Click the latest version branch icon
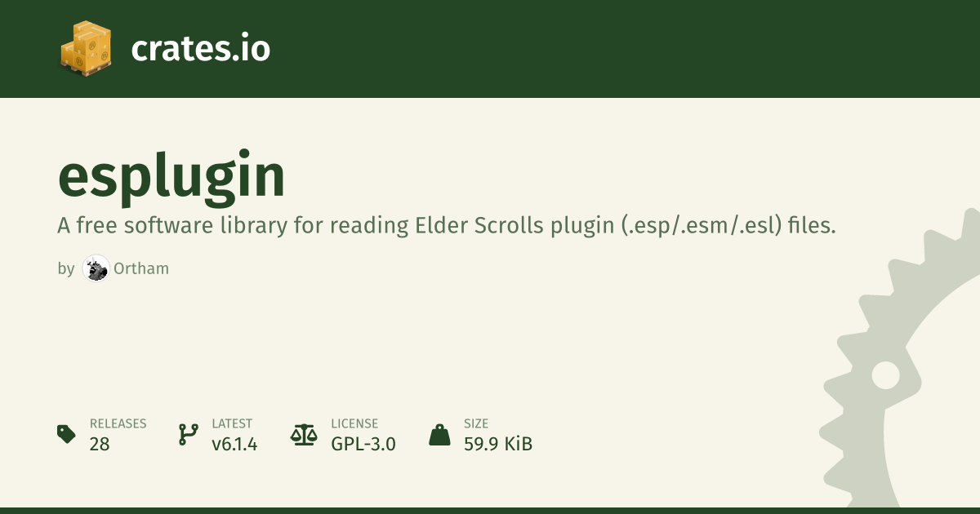Screen dimensions: 980x514 point(188,434)
